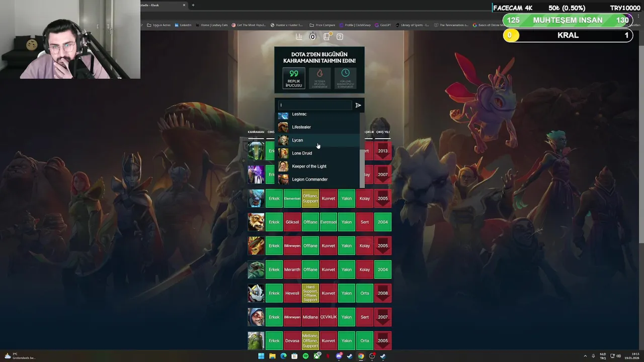Screen dimensions: 644x362
Task: Click the Hard Support Offlane Support cell
Action: coord(310,293)
